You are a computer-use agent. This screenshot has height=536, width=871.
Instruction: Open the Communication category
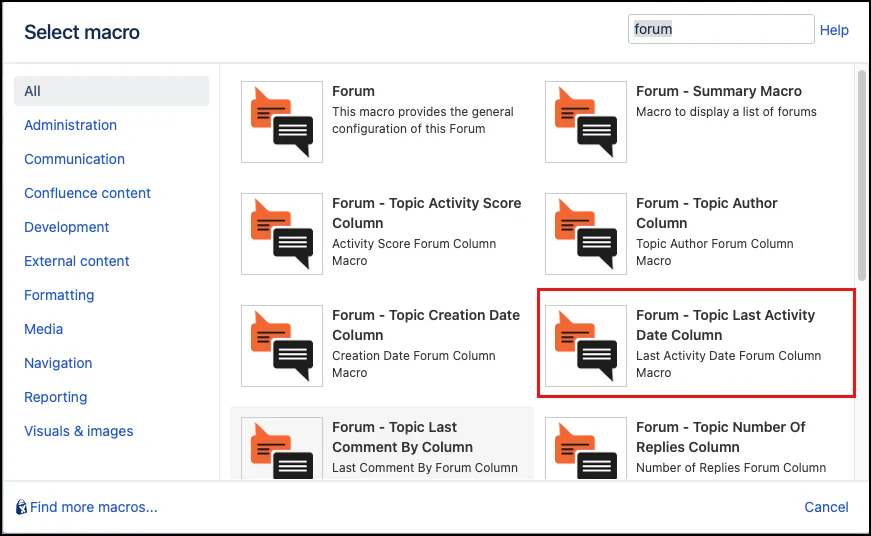point(74,159)
